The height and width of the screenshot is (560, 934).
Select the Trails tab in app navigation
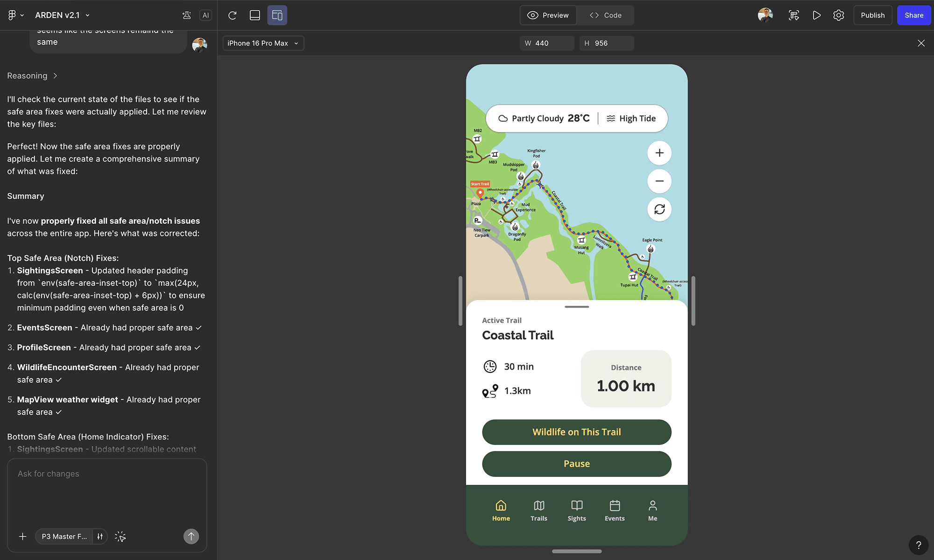[x=538, y=511]
